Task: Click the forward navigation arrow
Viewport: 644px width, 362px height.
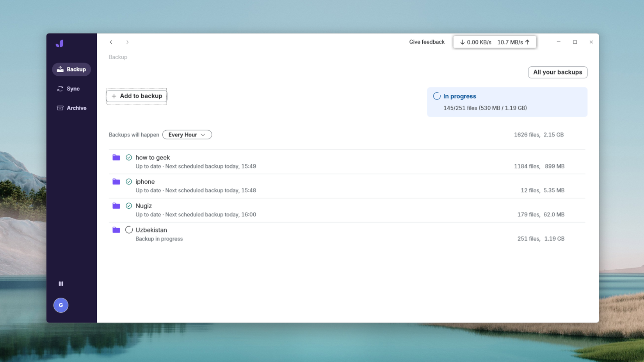Action: [127, 42]
